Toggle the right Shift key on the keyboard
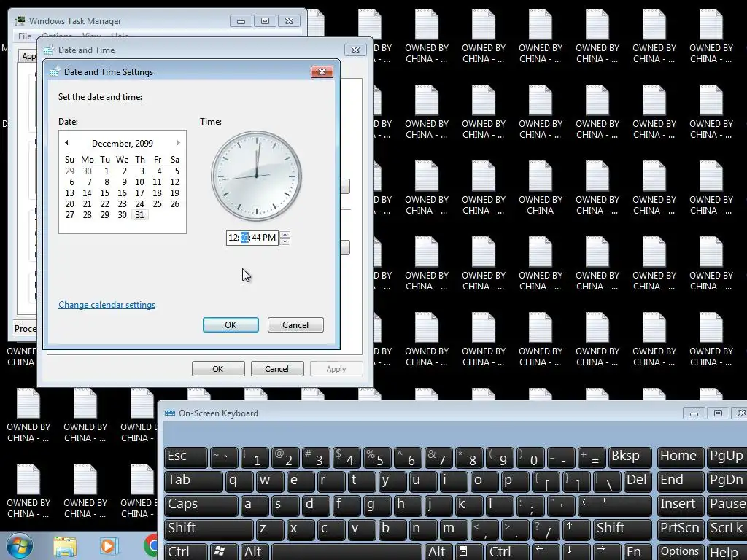747x560 pixels. coord(623,529)
